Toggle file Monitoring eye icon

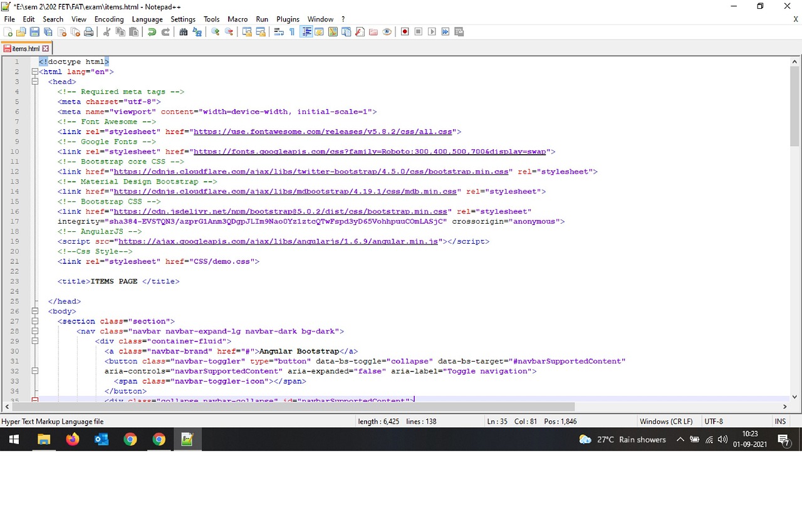tap(387, 32)
